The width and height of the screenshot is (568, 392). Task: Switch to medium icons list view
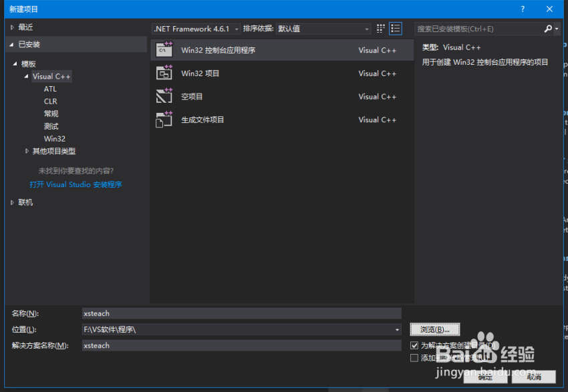395,29
